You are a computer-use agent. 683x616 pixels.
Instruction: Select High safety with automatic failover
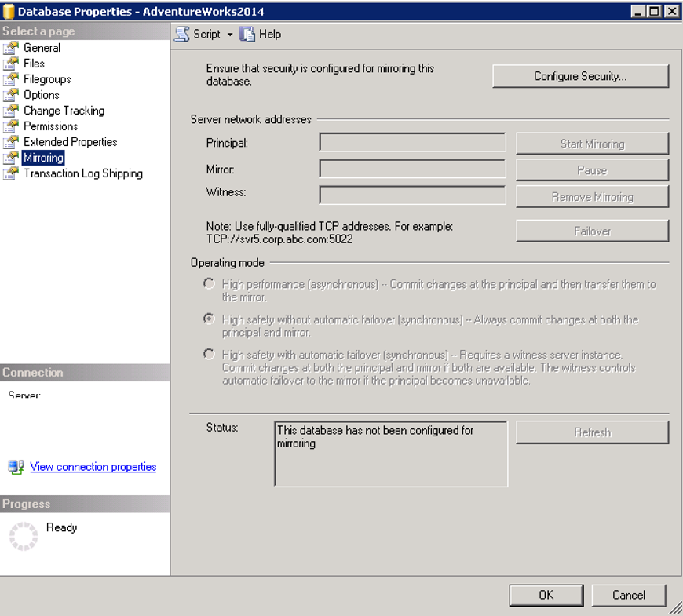(x=209, y=355)
